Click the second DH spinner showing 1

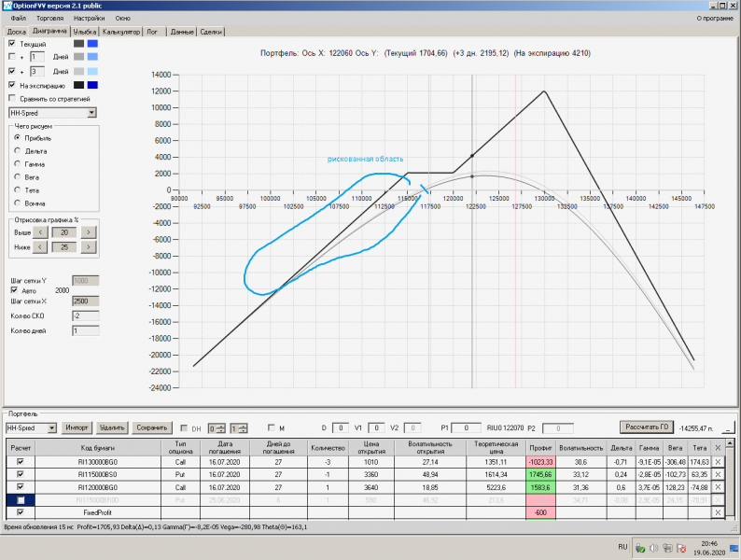(x=238, y=428)
